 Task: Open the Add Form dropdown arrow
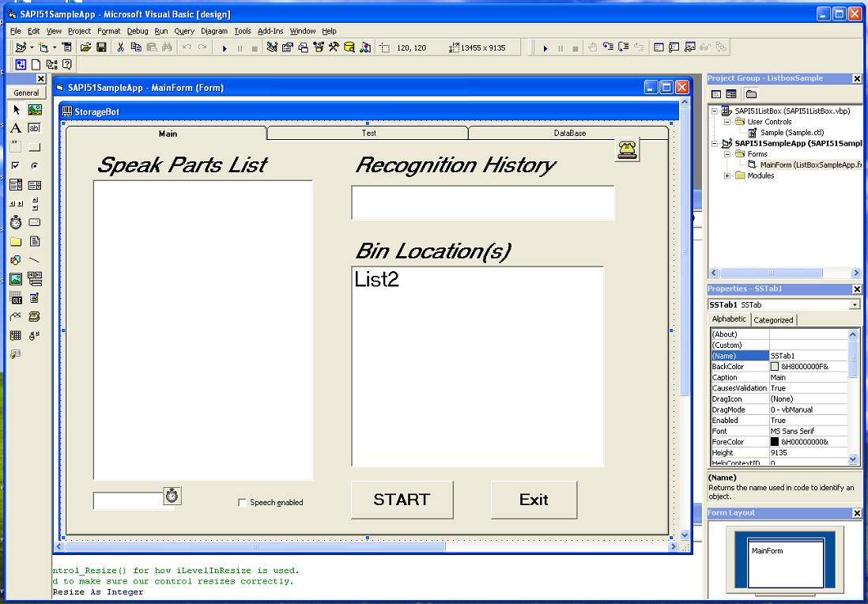coord(55,47)
